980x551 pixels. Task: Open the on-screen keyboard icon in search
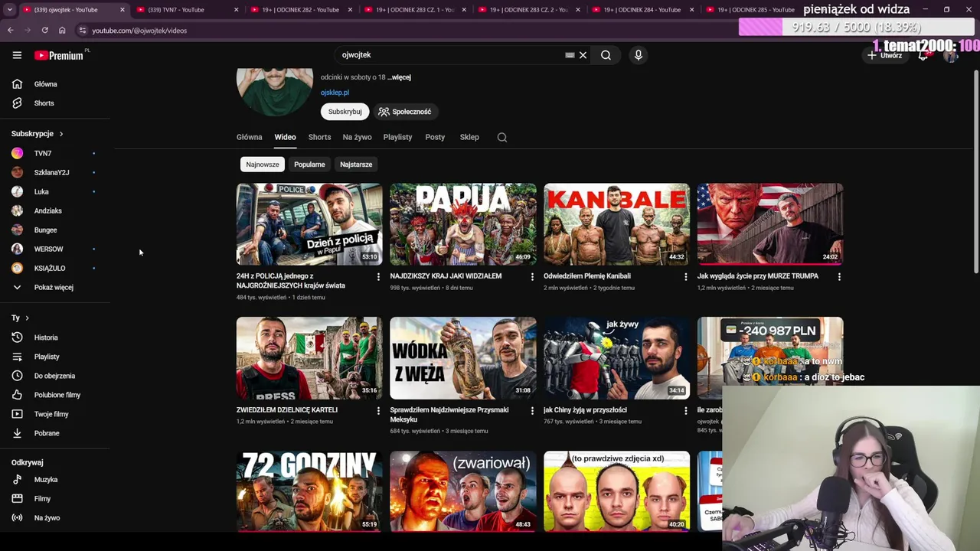(x=570, y=55)
